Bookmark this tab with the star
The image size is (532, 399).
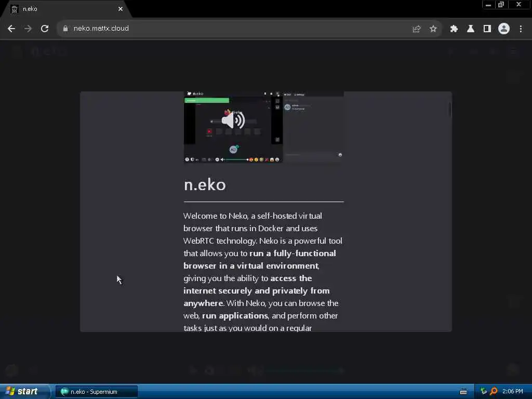click(x=433, y=29)
